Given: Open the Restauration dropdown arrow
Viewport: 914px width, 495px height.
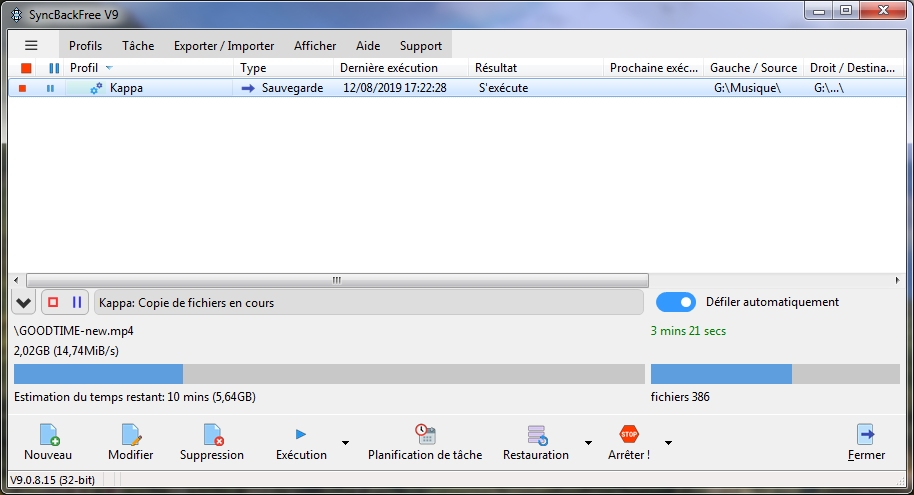Looking at the screenshot, I should click(588, 443).
